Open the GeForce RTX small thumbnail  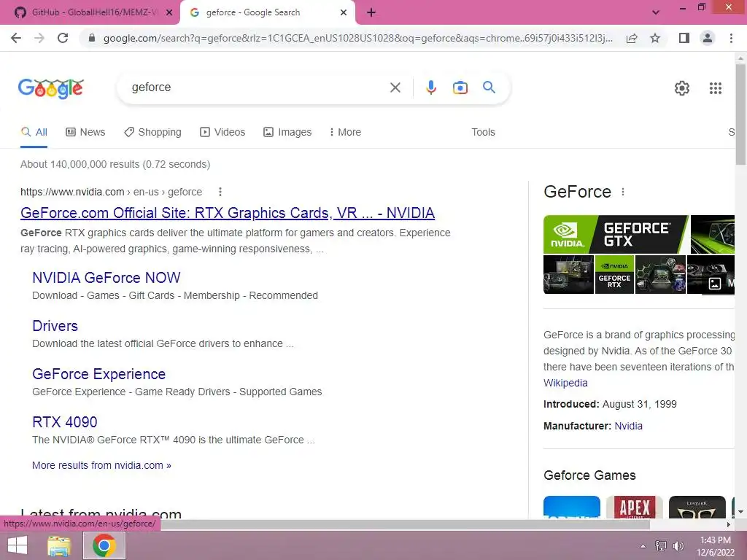[614, 275]
